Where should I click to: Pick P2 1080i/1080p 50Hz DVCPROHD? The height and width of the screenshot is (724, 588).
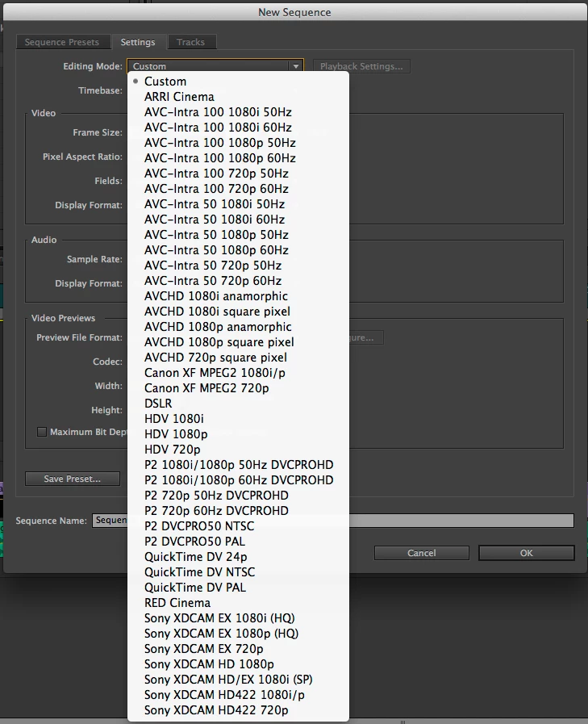tap(238, 464)
